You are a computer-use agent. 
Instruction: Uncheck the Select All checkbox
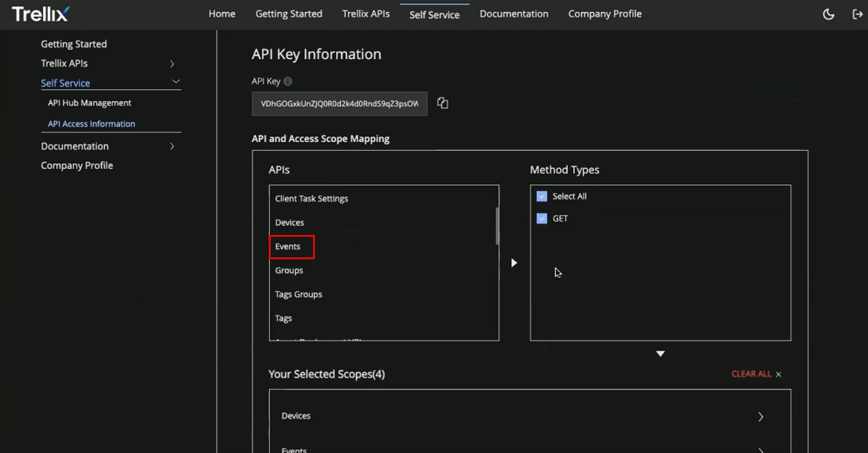click(x=542, y=196)
